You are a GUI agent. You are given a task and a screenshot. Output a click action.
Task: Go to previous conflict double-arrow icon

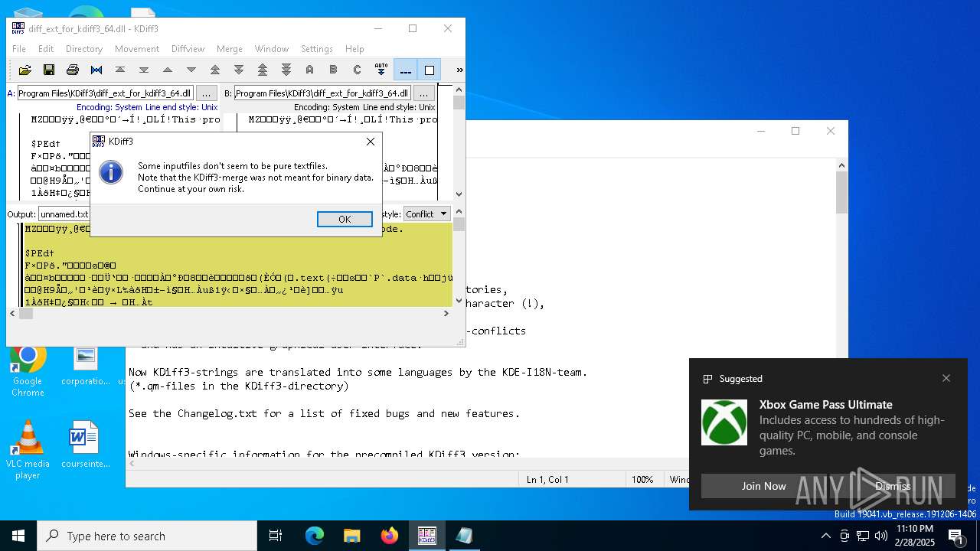tap(215, 70)
